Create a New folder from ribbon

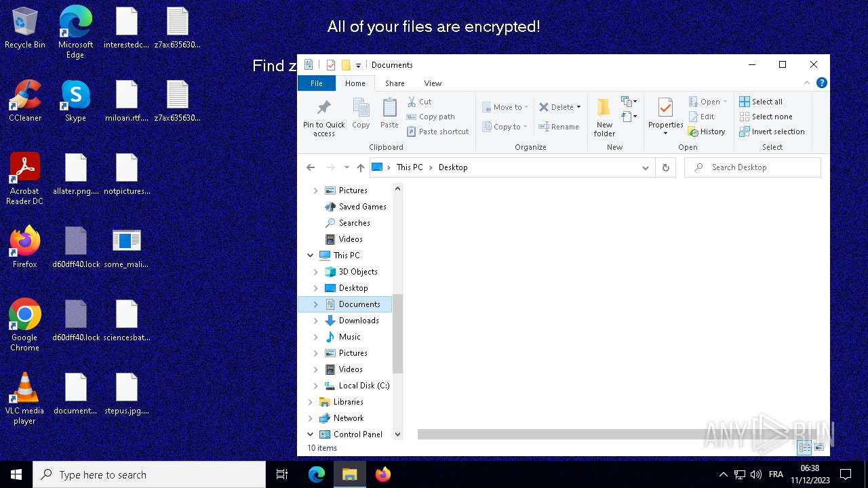click(x=604, y=118)
